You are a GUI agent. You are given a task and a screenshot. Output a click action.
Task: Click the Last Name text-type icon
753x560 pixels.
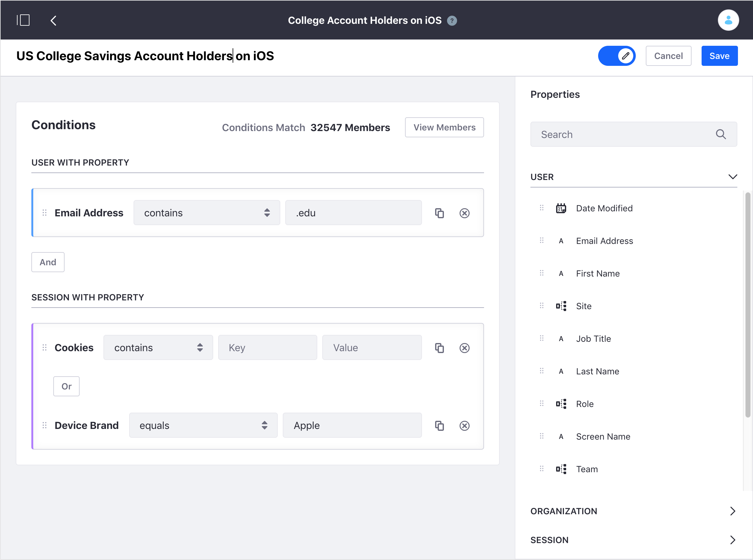click(561, 371)
